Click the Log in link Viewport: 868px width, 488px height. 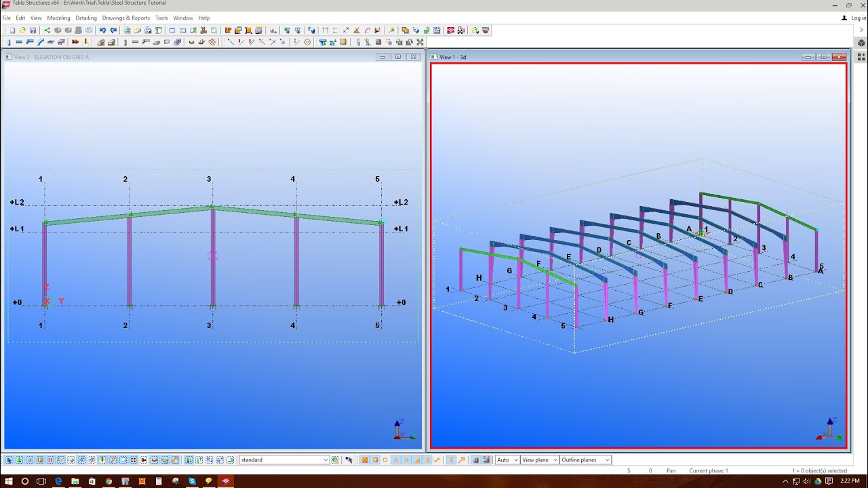point(853,18)
